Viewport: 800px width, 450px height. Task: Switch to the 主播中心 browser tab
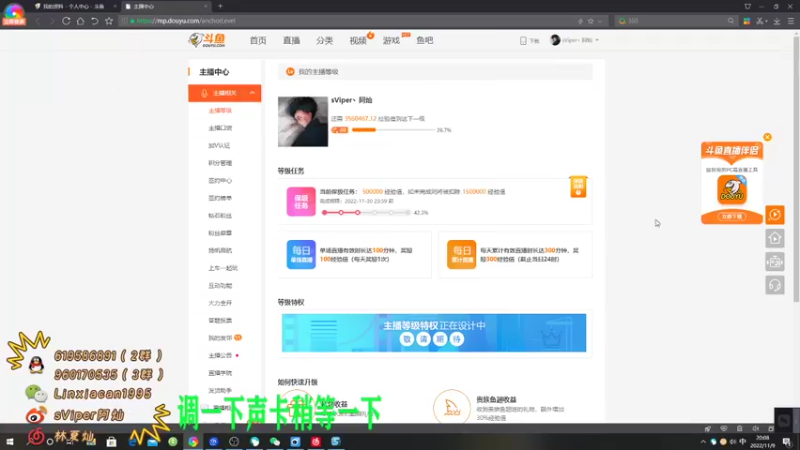click(166, 6)
